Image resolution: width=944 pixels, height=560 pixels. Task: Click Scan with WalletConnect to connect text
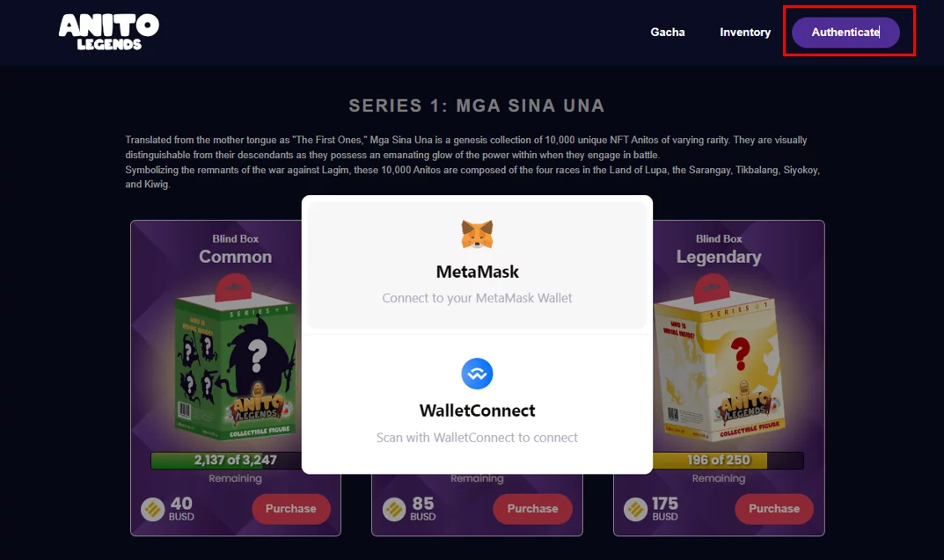click(x=477, y=437)
